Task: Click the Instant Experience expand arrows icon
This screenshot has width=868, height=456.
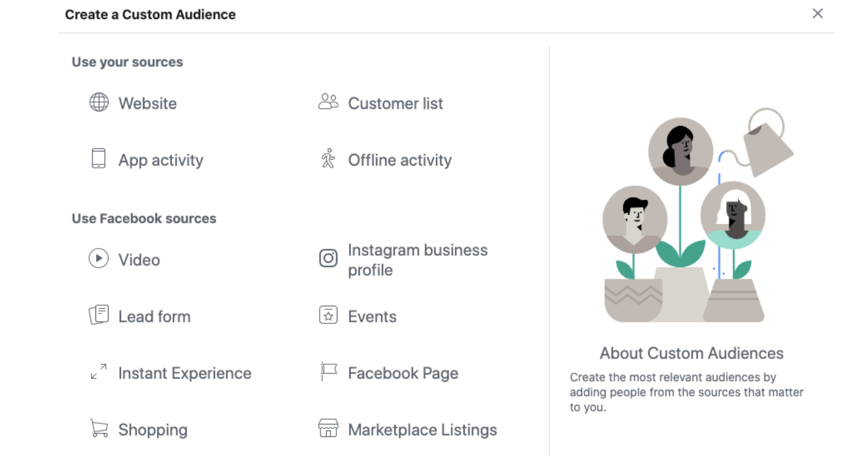Action: tap(99, 372)
